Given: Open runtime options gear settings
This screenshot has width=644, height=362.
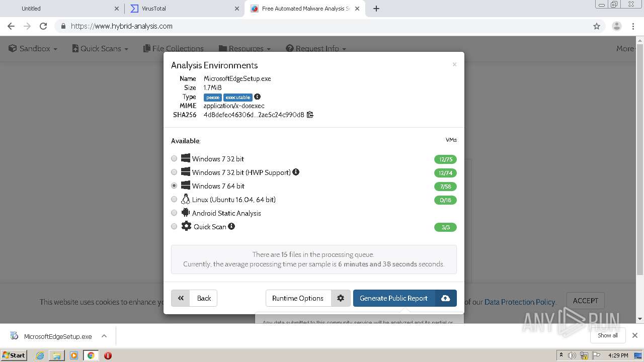Looking at the screenshot, I should point(341,298).
